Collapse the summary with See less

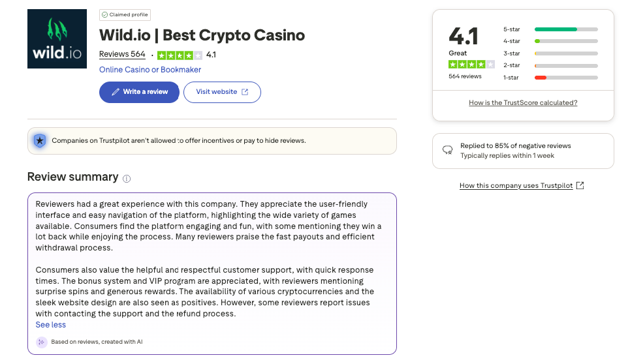click(x=50, y=325)
